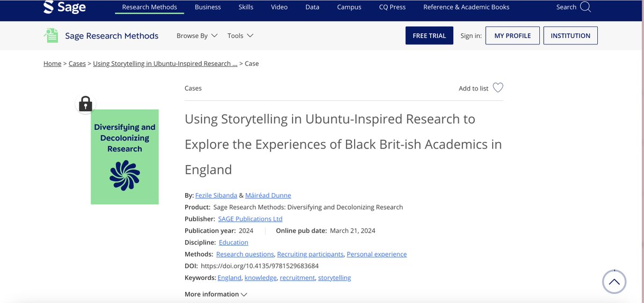Open the England keyword link
644x303 pixels.
click(x=230, y=278)
